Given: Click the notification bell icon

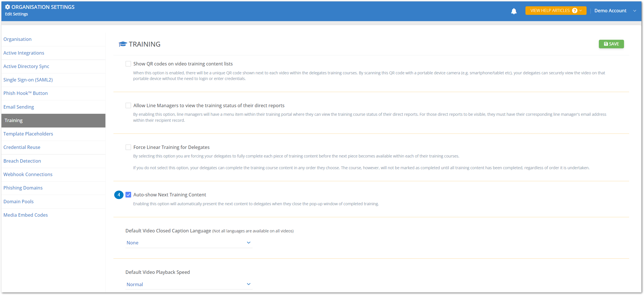Looking at the screenshot, I should click(x=514, y=11).
